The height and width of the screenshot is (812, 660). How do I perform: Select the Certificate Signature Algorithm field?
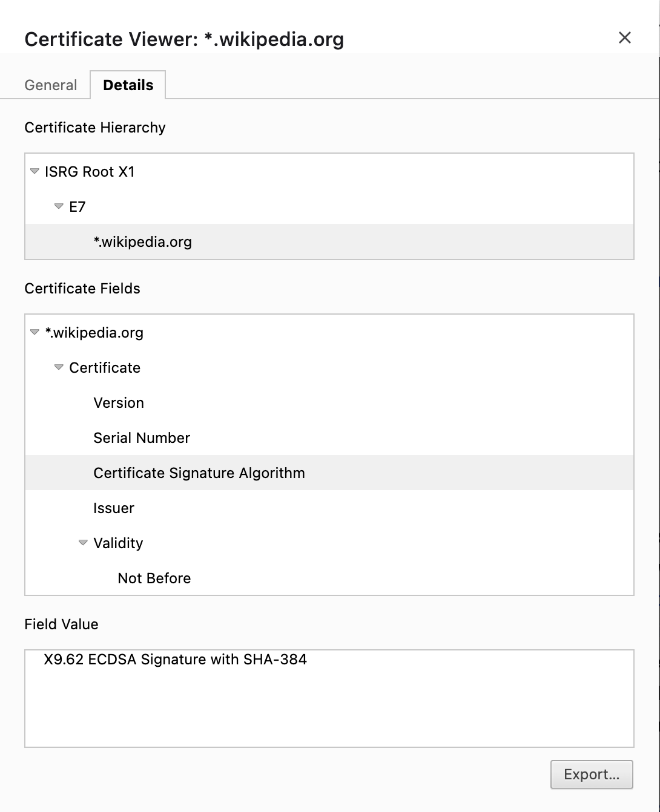click(199, 473)
